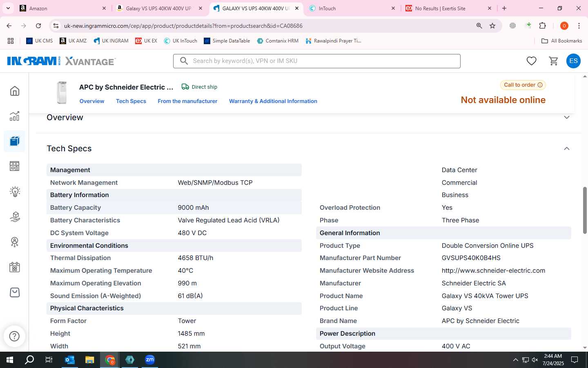The width and height of the screenshot is (588, 368).
Task: View site information icon in address bar
Action: [56, 26]
